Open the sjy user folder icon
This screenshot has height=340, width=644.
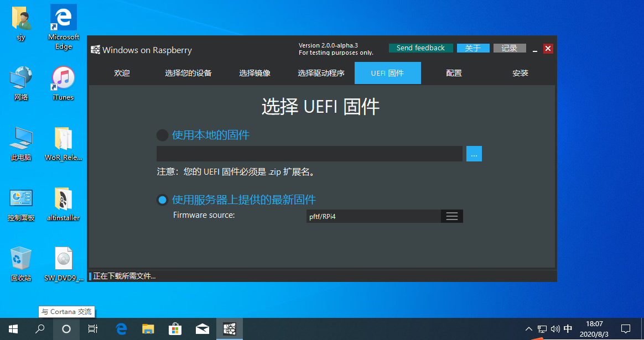click(x=21, y=23)
